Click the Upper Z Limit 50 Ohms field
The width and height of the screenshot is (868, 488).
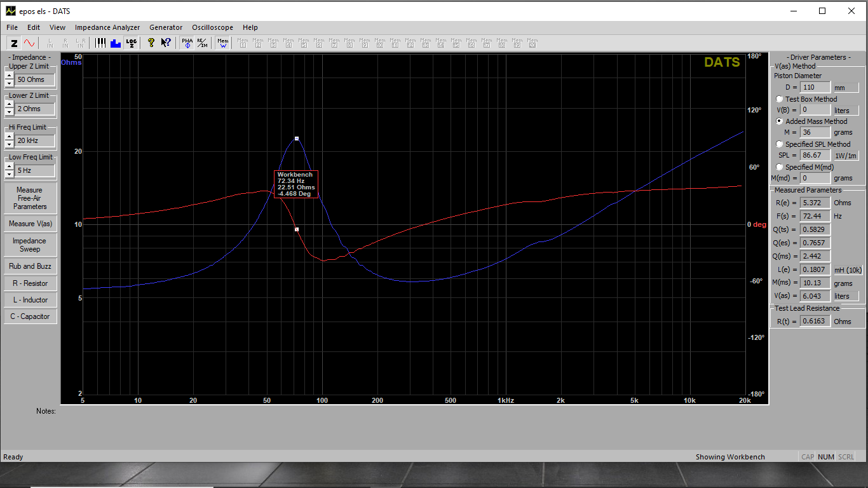pos(36,79)
